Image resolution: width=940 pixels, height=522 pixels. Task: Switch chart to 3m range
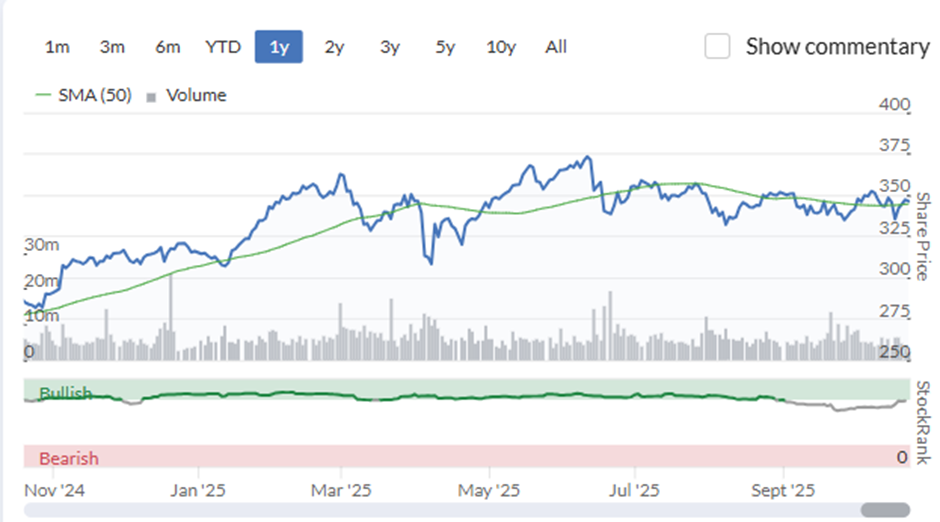[112, 47]
